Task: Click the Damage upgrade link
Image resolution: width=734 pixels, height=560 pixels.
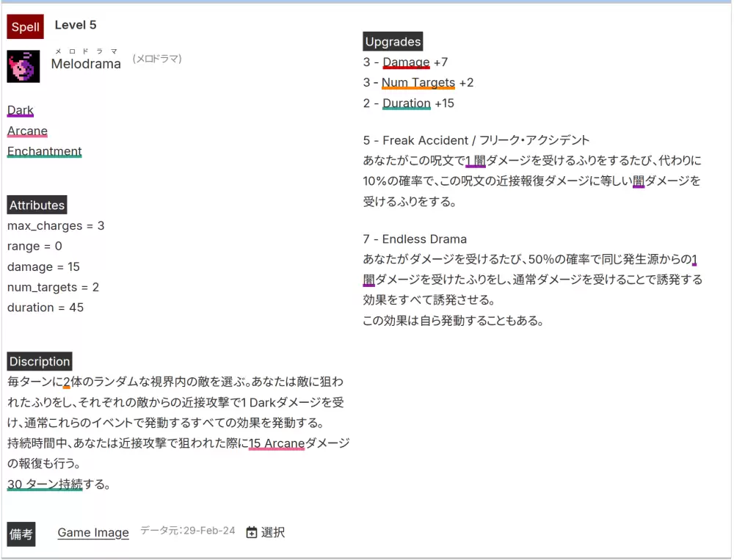Action: [x=406, y=62]
